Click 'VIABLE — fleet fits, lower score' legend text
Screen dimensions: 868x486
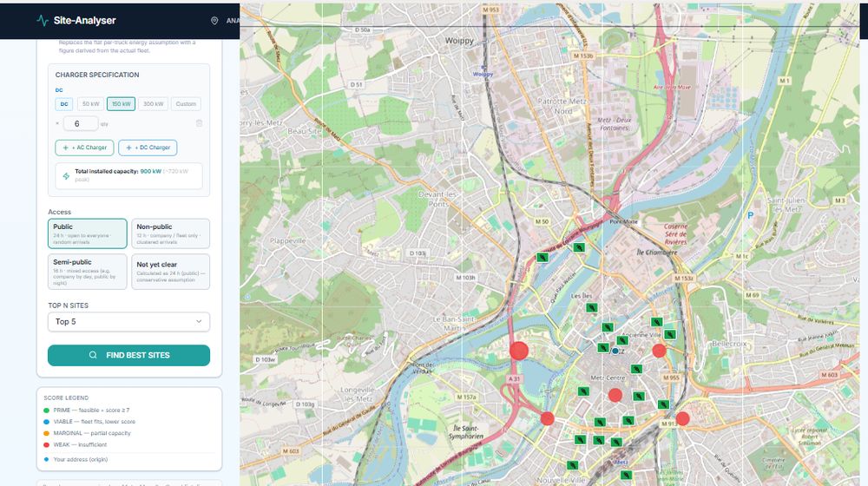(94, 422)
